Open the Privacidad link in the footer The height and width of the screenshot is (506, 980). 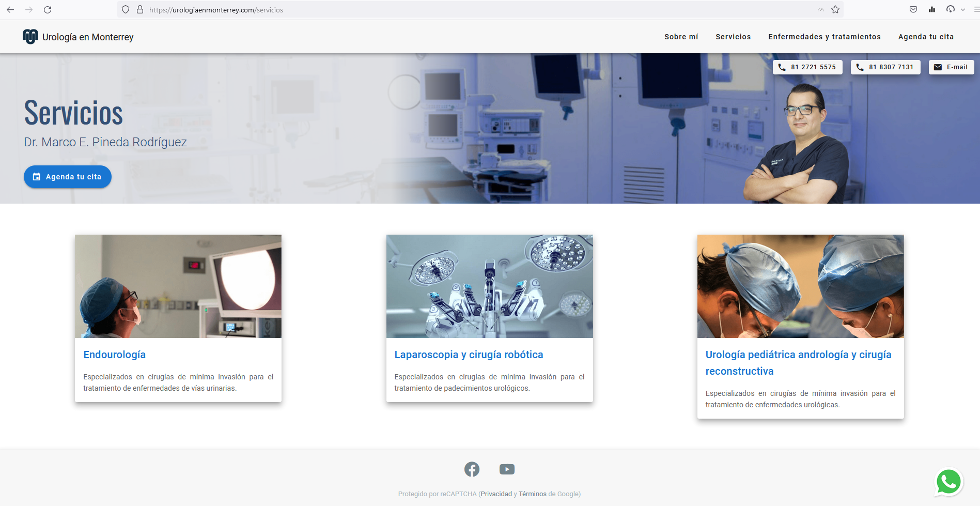tap(496, 494)
